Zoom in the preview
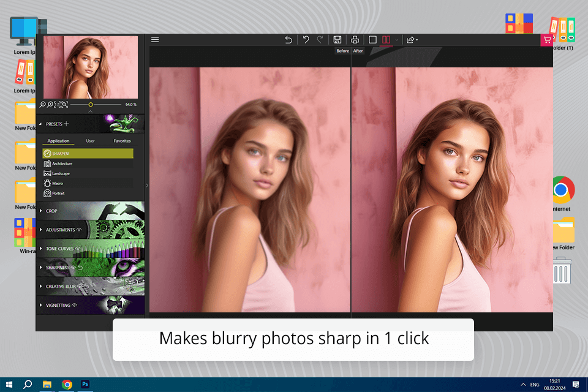 [x=50, y=105]
